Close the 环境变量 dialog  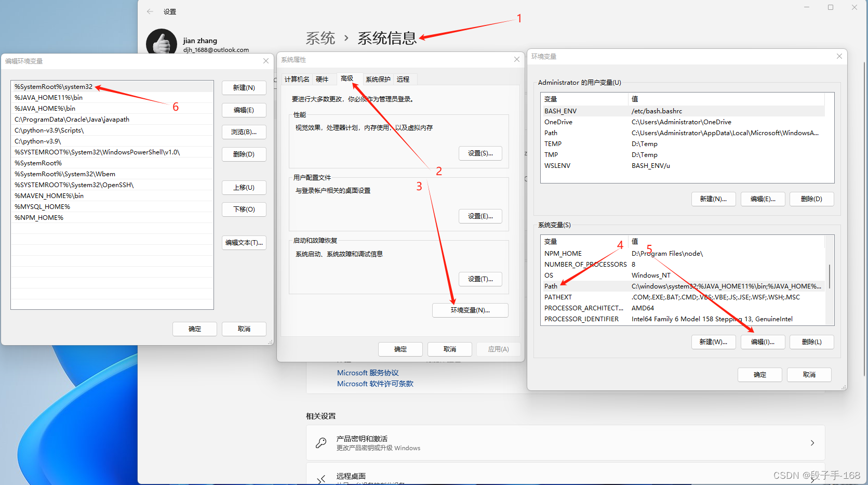click(x=839, y=56)
